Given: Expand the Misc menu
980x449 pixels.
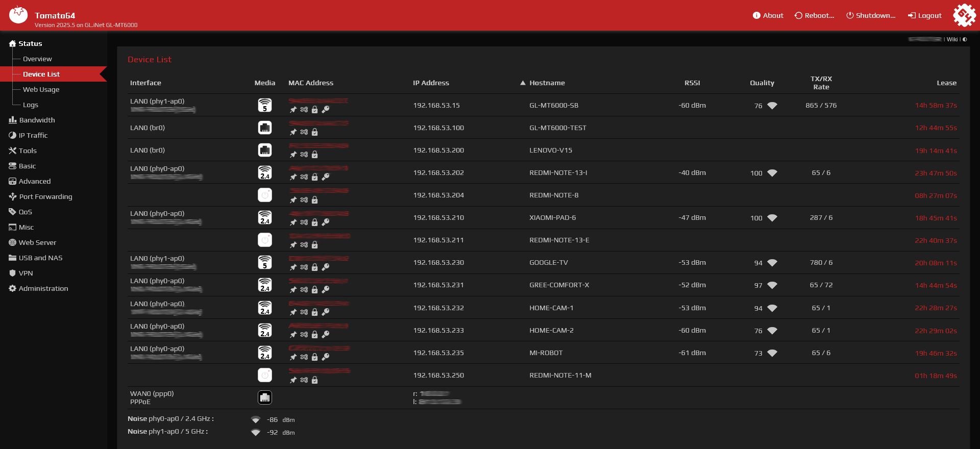Looking at the screenshot, I should point(21,227).
